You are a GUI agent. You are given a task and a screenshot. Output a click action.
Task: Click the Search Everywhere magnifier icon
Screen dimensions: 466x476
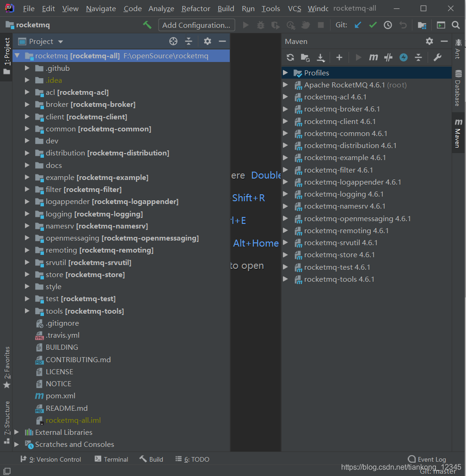(456, 25)
